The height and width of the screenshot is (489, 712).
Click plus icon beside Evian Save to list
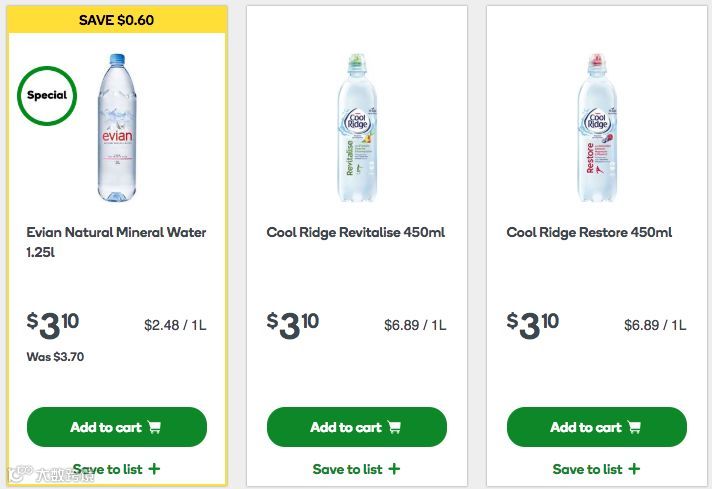(x=154, y=469)
